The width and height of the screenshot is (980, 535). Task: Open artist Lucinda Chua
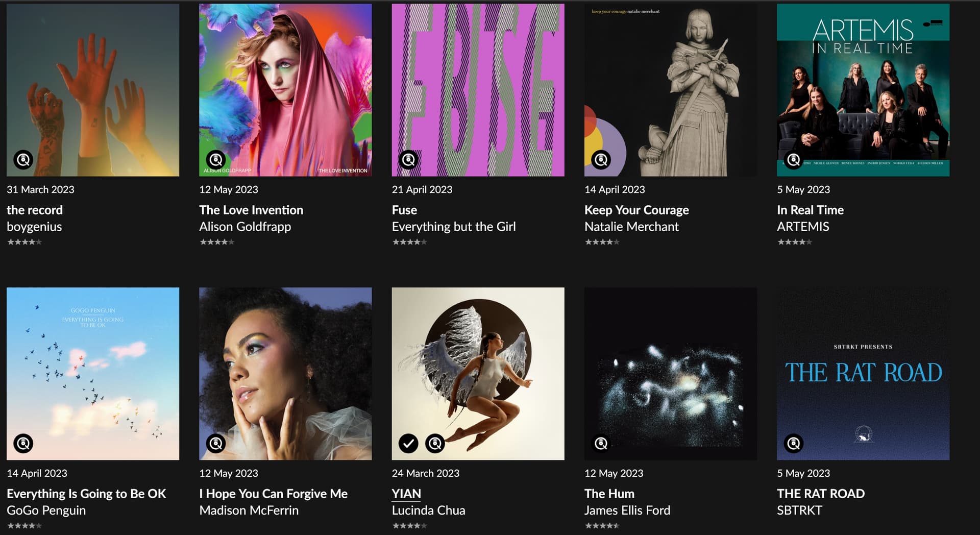coord(428,510)
